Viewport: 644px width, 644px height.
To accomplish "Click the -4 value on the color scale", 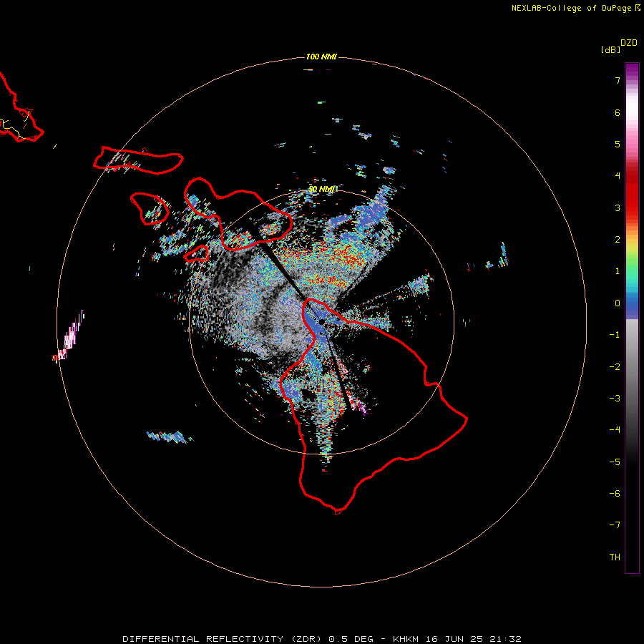I will point(615,430).
